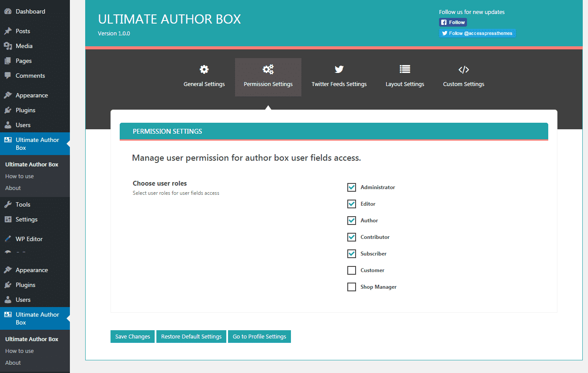Screen dimensions: 588x373
Task: Open the Comments speech bubble icon
Action: point(8,76)
